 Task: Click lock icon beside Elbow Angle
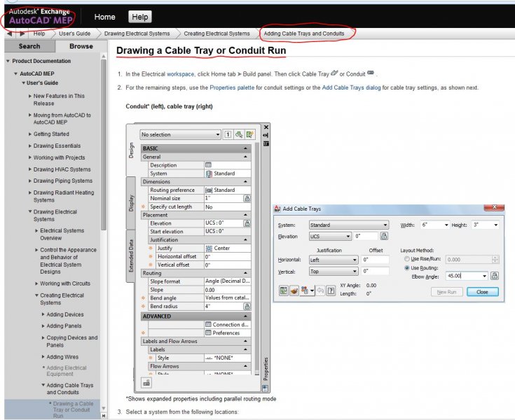[494, 276]
